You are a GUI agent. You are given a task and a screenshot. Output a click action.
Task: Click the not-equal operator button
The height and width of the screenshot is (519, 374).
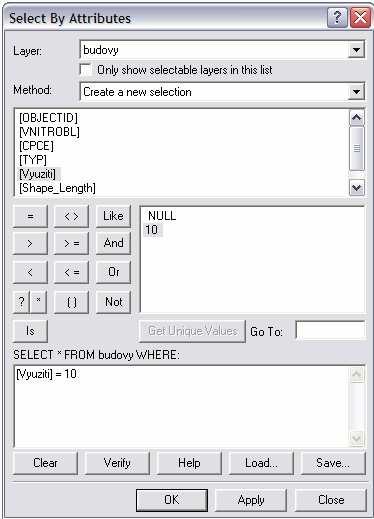[71, 216]
